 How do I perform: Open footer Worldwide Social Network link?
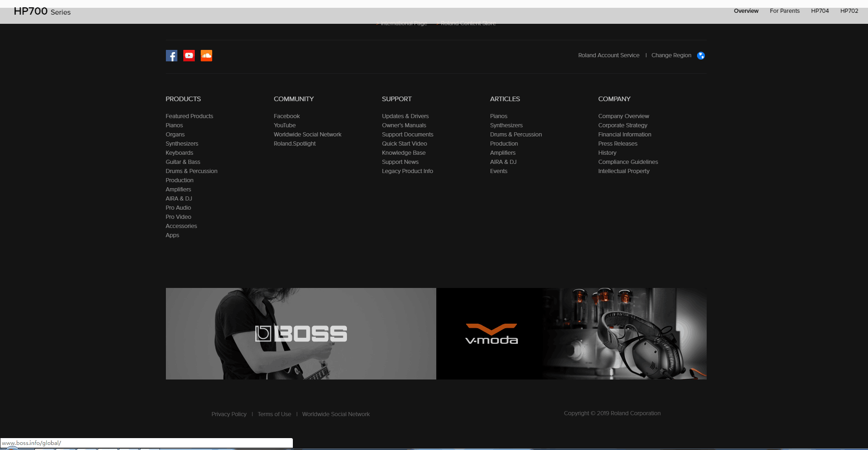click(x=336, y=414)
